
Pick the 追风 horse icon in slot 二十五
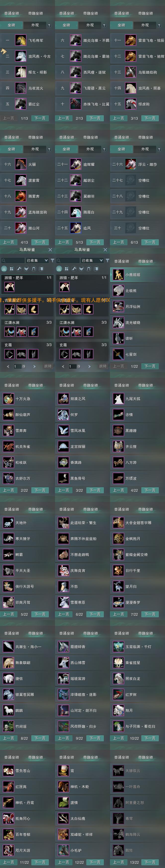tap(75, 228)
